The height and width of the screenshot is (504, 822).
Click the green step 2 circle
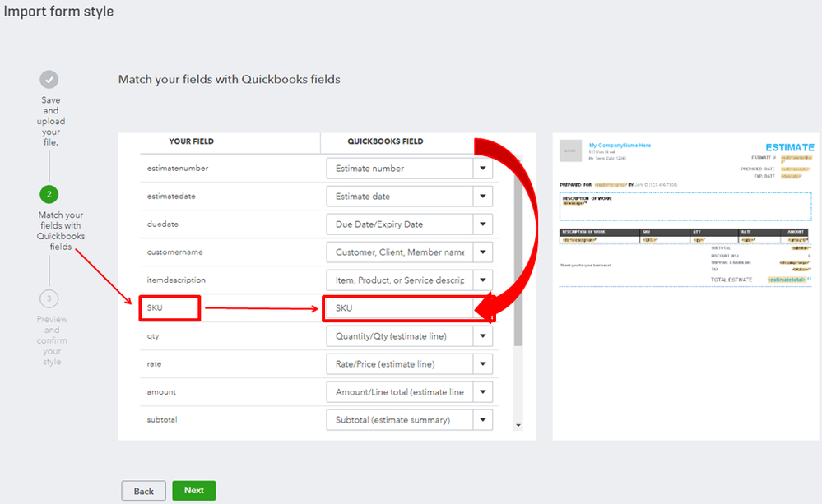(49, 195)
